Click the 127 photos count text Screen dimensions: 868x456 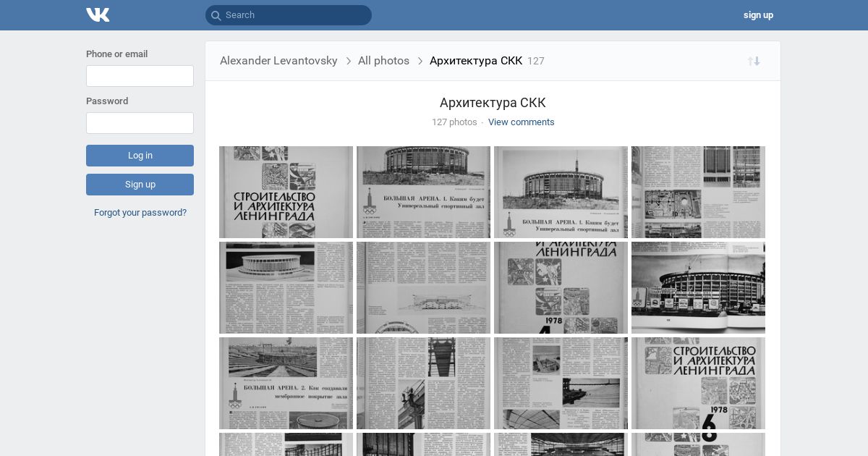click(x=454, y=122)
